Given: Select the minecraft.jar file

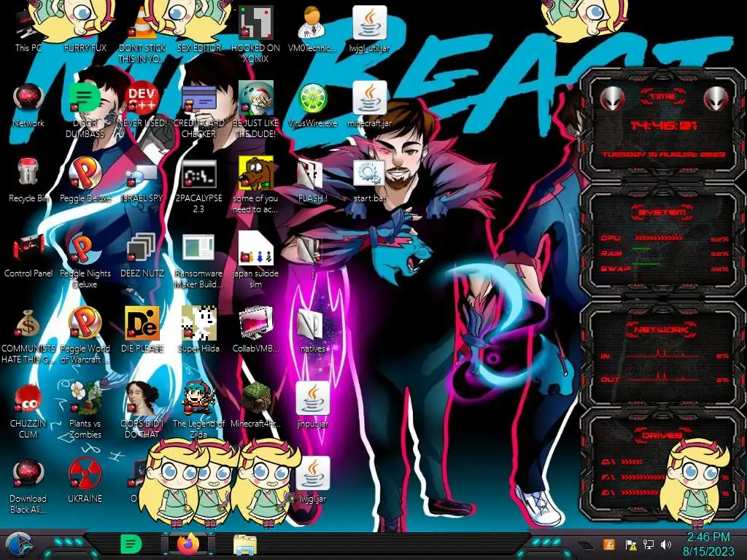Looking at the screenshot, I should tap(369, 105).
